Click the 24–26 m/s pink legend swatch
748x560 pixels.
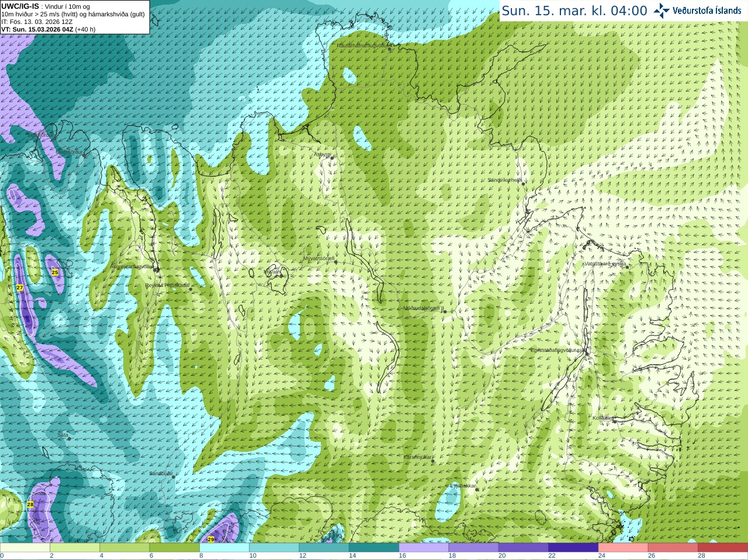[x=624, y=548]
